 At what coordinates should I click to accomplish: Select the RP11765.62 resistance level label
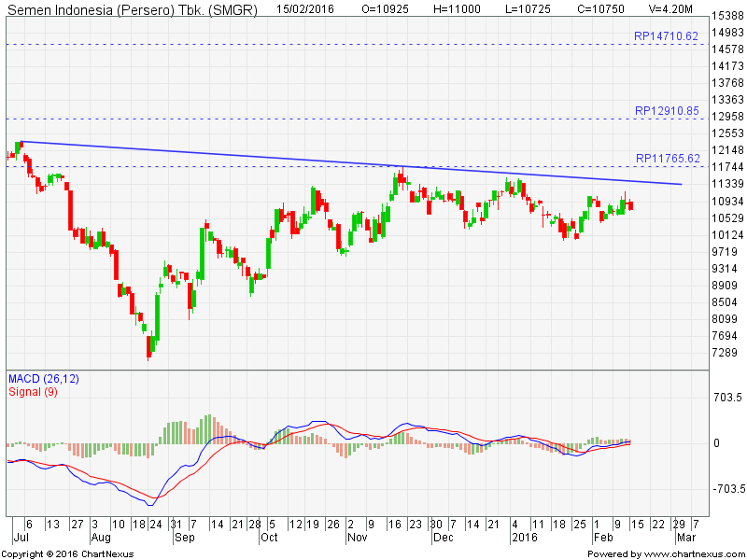pyautogui.click(x=666, y=159)
